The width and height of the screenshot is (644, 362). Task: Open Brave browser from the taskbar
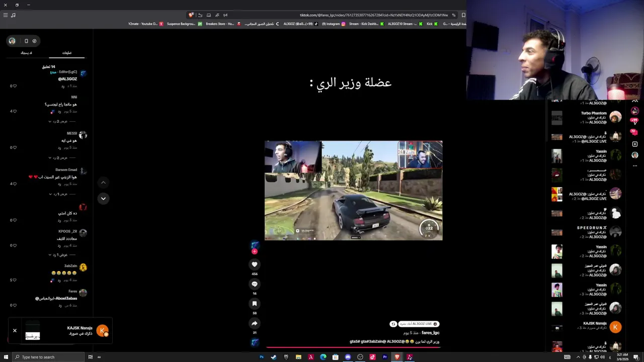pyautogui.click(x=397, y=357)
